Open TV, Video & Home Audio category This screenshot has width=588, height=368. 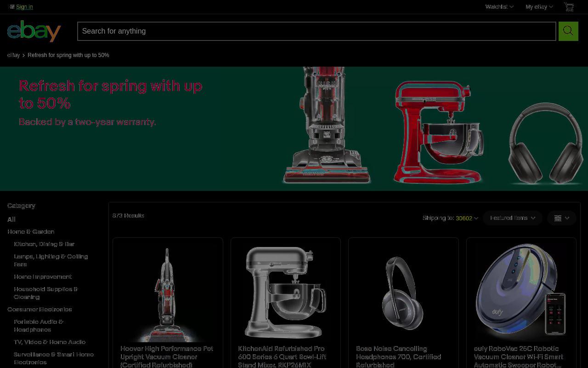pyautogui.click(x=50, y=342)
